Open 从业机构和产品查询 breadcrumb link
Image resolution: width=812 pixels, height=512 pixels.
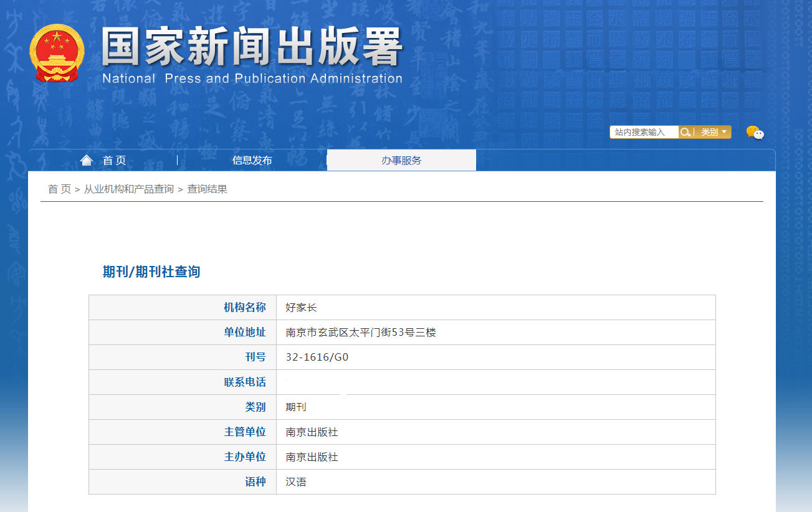pos(129,189)
